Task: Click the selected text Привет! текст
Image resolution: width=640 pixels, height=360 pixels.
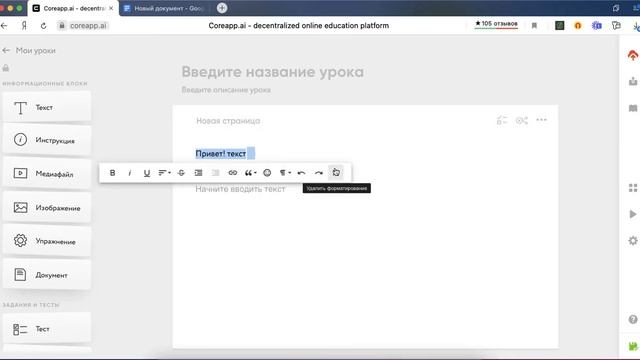Action: (x=221, y=154)
